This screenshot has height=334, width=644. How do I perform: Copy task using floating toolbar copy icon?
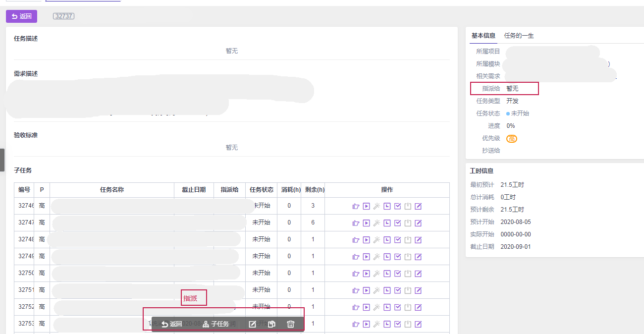click(271, 324)
